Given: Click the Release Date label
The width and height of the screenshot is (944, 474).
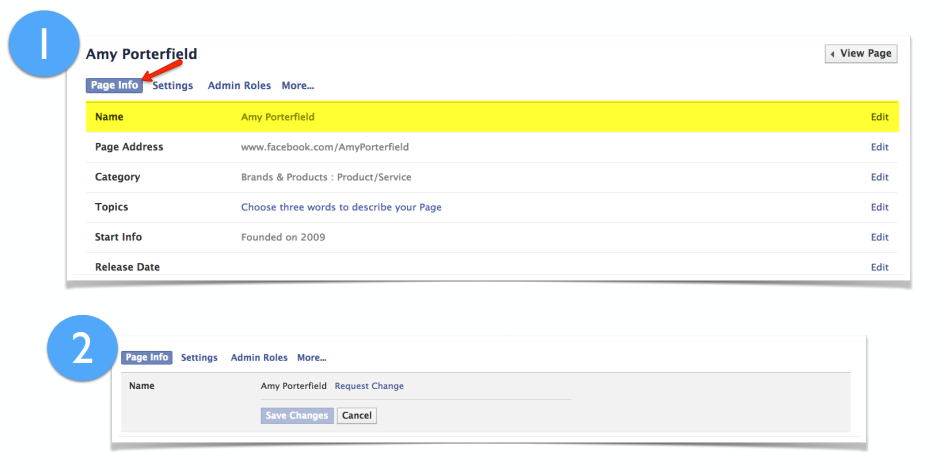Looking at the screenshot, I should click(x=127, y=267).
